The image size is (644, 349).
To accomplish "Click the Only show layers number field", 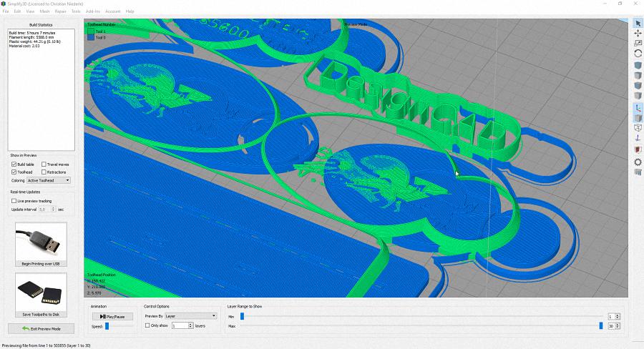I will (x=180, y=325).
